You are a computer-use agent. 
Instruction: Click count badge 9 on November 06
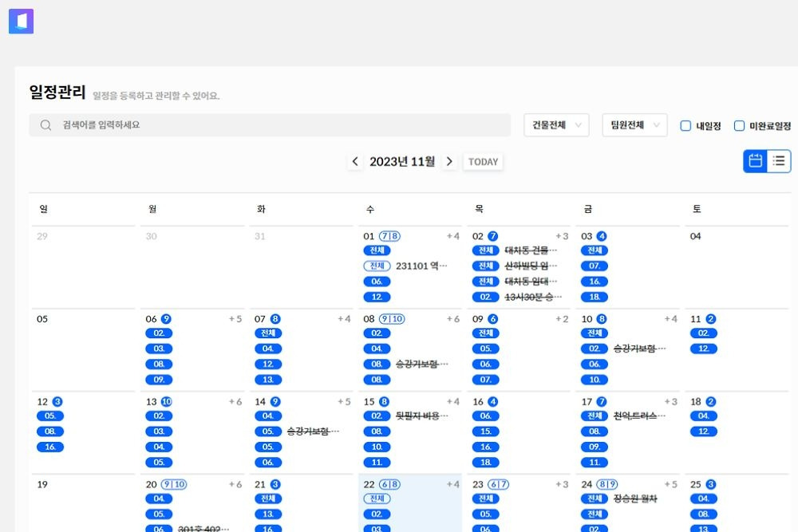[x=166, y=319]
